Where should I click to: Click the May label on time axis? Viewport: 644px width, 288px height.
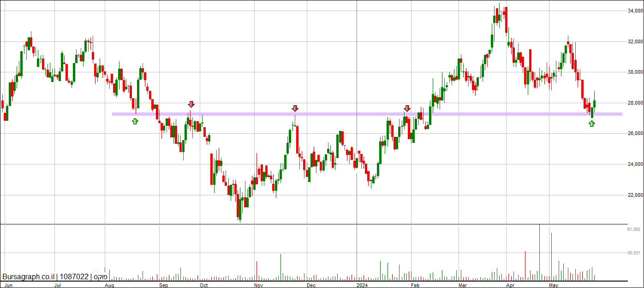554,285
